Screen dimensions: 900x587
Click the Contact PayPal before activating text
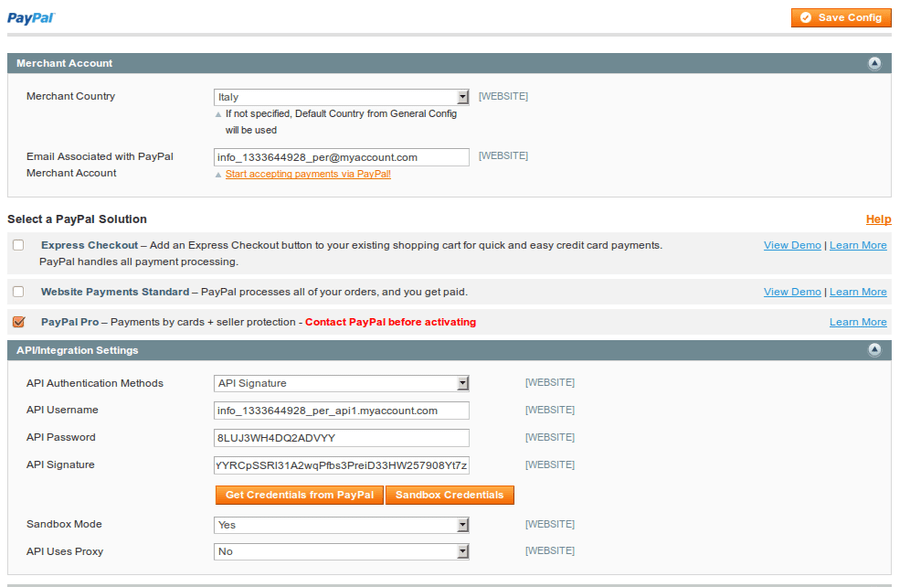[390, 322]
